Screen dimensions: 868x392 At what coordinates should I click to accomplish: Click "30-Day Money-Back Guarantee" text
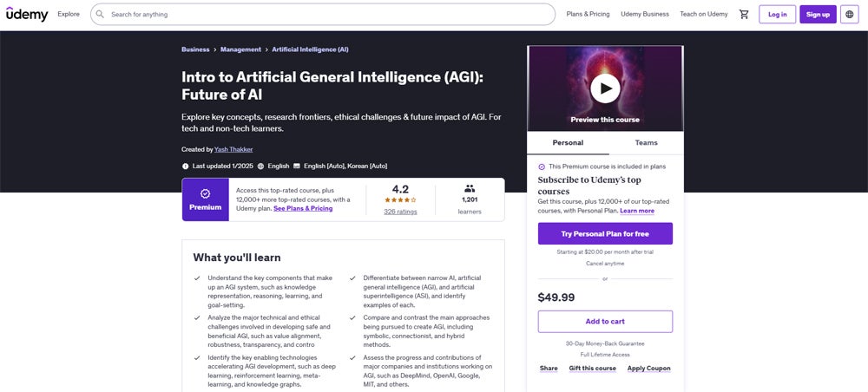(x=605, y=343)
